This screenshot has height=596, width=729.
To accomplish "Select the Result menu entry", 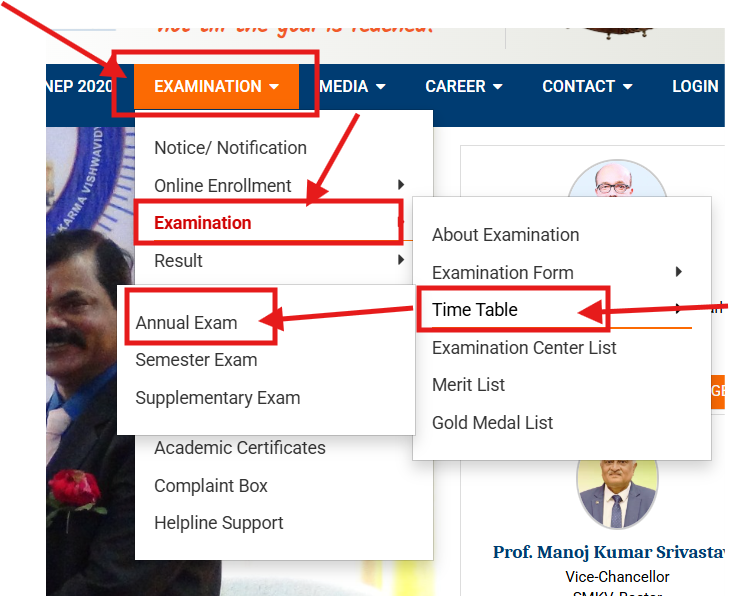I will pyautogui.click(x=178, y=260).
